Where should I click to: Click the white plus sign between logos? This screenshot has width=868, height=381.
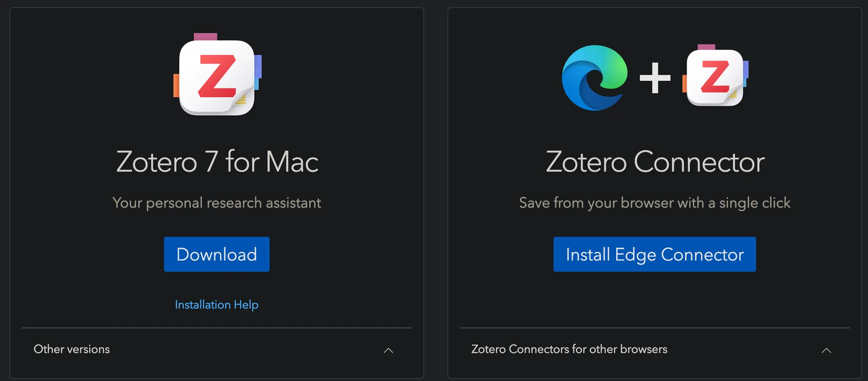click(655, 78)
